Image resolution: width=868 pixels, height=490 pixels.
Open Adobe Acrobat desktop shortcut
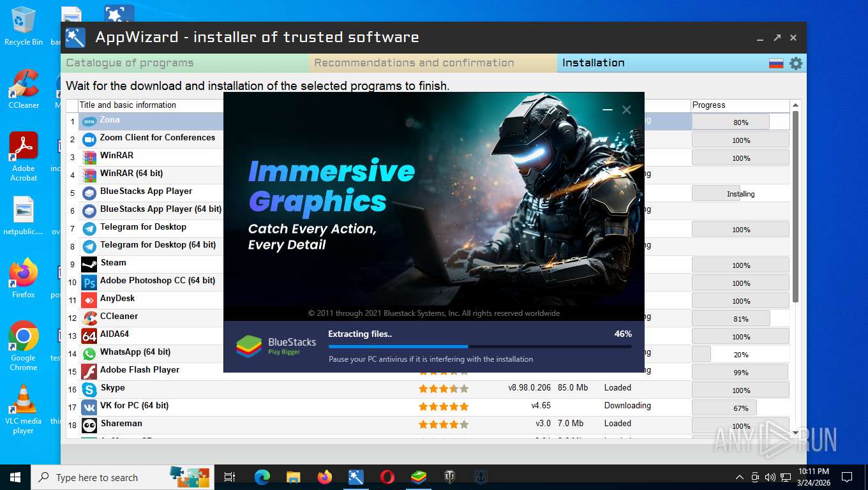(x=24, y=157)
